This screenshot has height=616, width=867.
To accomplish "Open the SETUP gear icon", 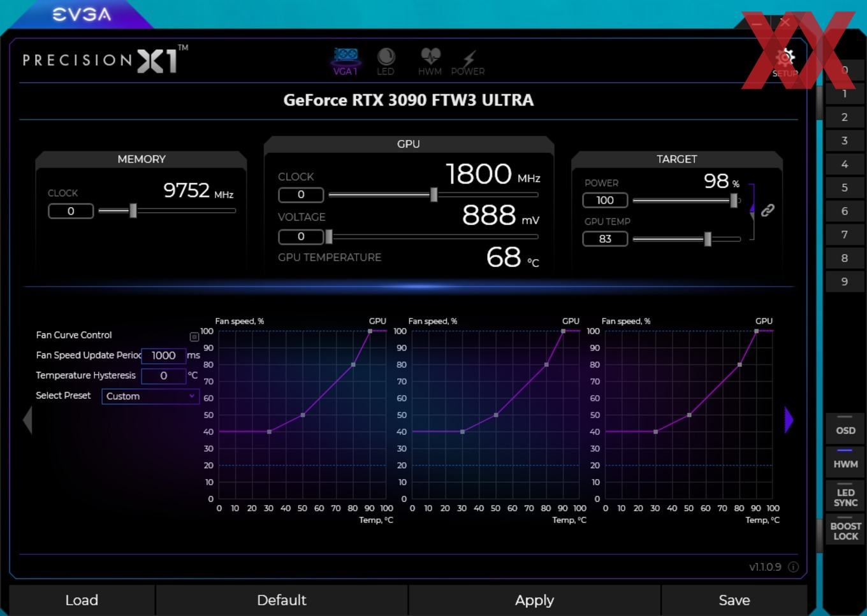I will pos(785,62).
